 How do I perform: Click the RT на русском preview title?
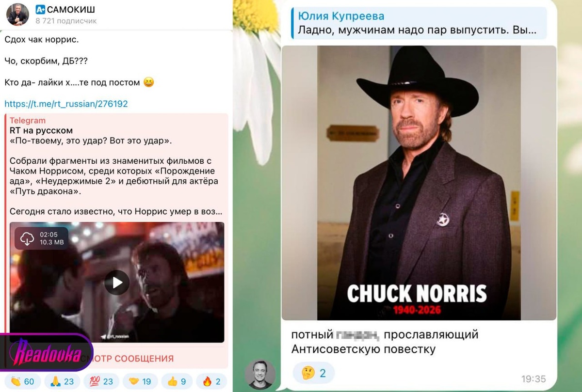pos(41,130)
